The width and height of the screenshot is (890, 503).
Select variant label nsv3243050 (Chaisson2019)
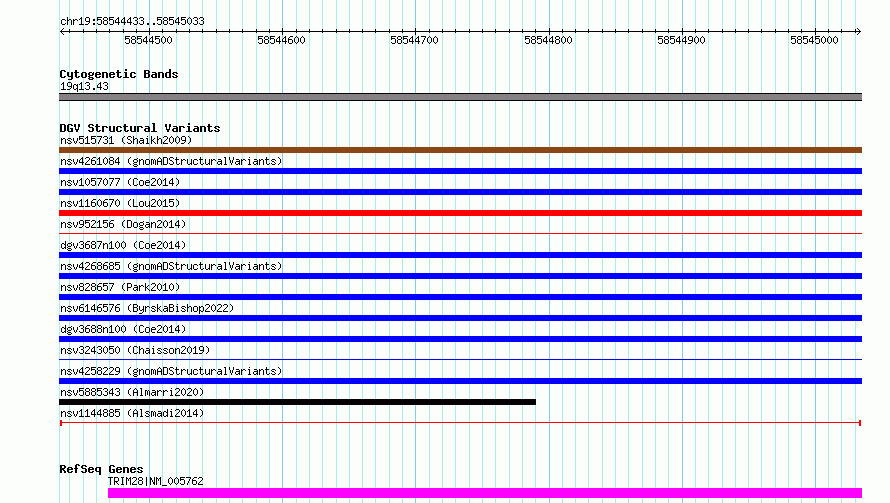[x=135, y=350]
